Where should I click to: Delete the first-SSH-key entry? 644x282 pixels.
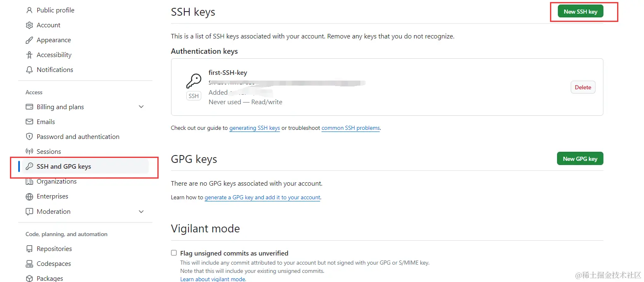(583, 87)
